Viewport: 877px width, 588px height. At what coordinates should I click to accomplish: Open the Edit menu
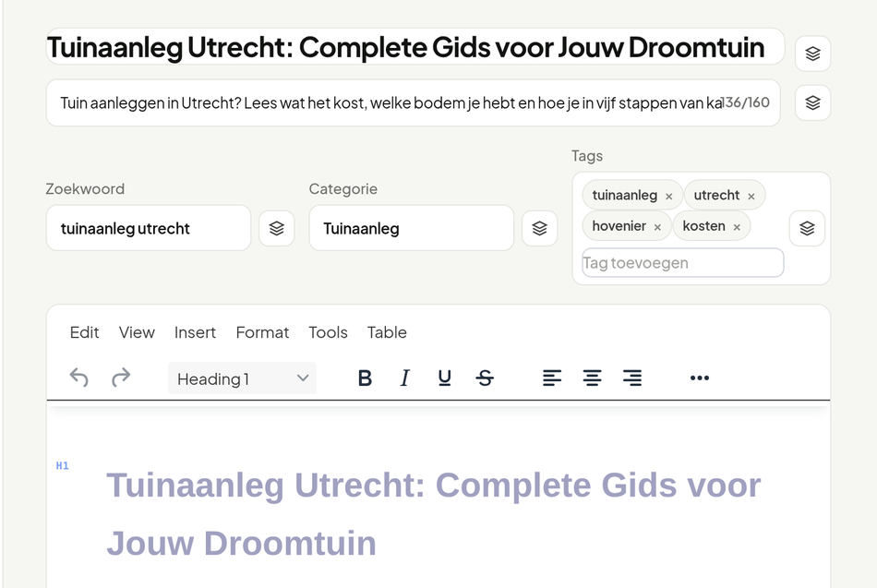(x=84, y=332)
